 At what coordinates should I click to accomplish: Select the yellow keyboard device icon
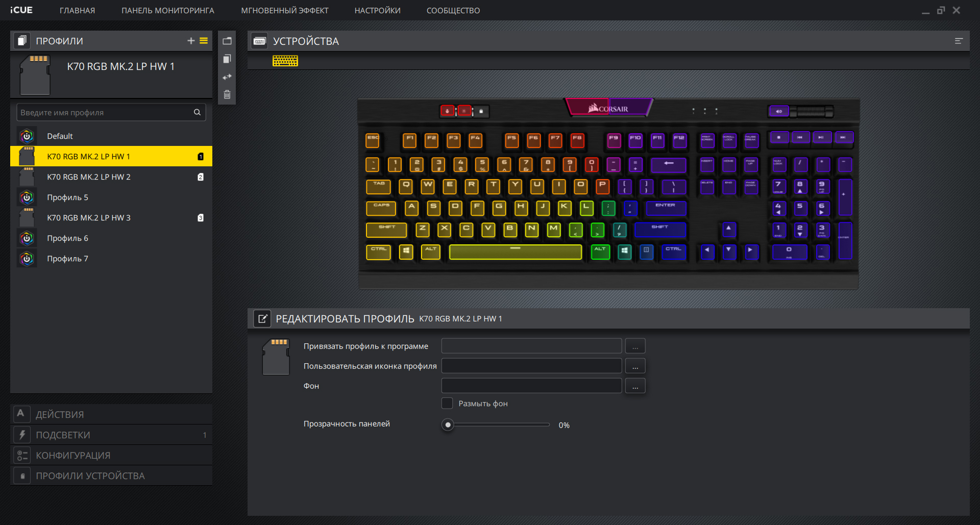point(285,61)
